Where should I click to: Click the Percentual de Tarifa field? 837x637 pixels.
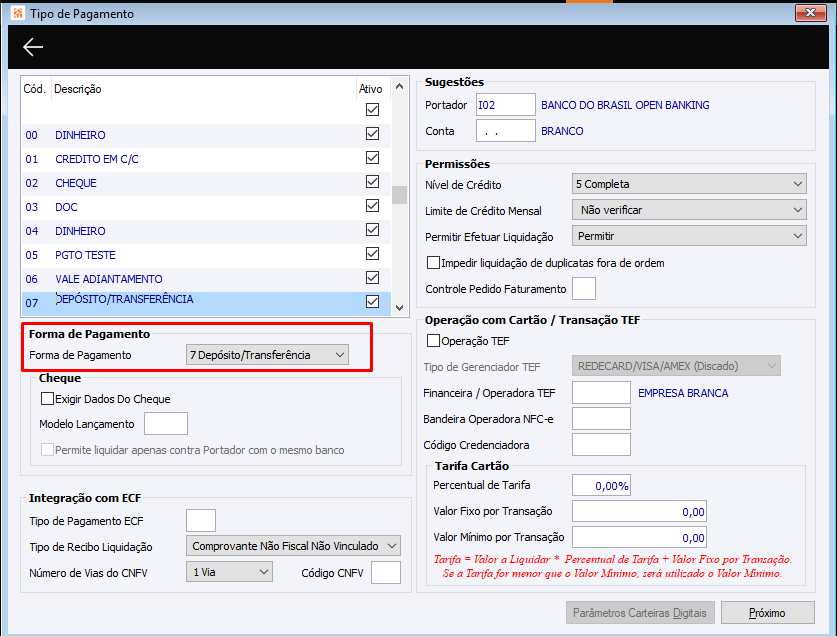pyautogui.click(x=601, y=485)
